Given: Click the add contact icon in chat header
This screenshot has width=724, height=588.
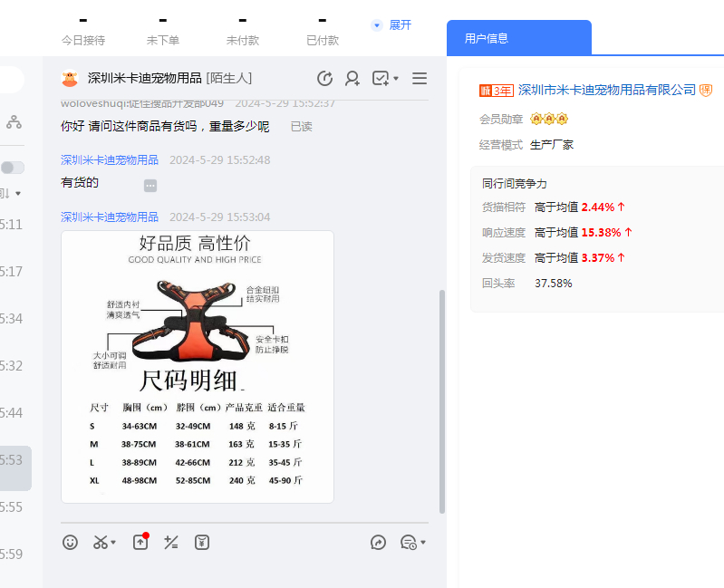Looking at the screenshot, I should click(x=352, y=79).
